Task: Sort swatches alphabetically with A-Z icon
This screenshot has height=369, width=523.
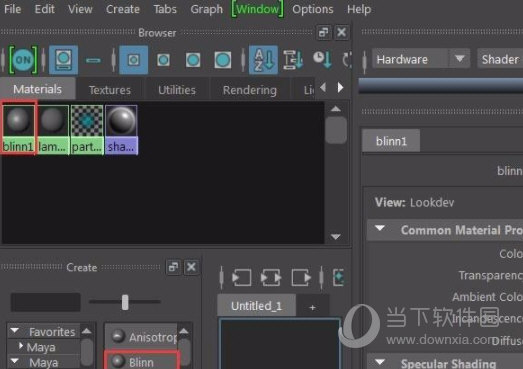Action: tap(263, 60)
